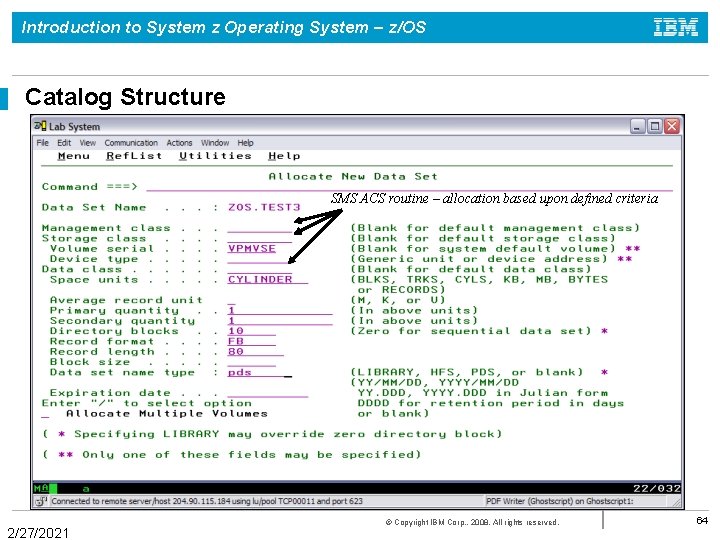Click the connection status icon in status bar

pyautogui.click(x=42, y=501)
